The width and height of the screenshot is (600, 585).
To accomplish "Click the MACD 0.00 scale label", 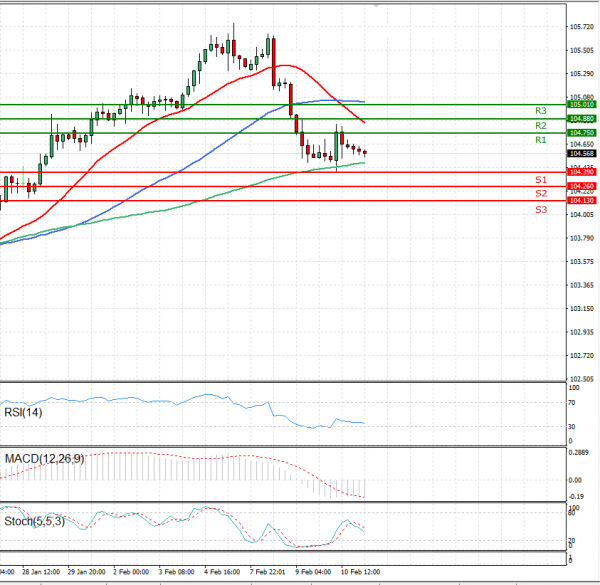I will click(x=575, y=480).
